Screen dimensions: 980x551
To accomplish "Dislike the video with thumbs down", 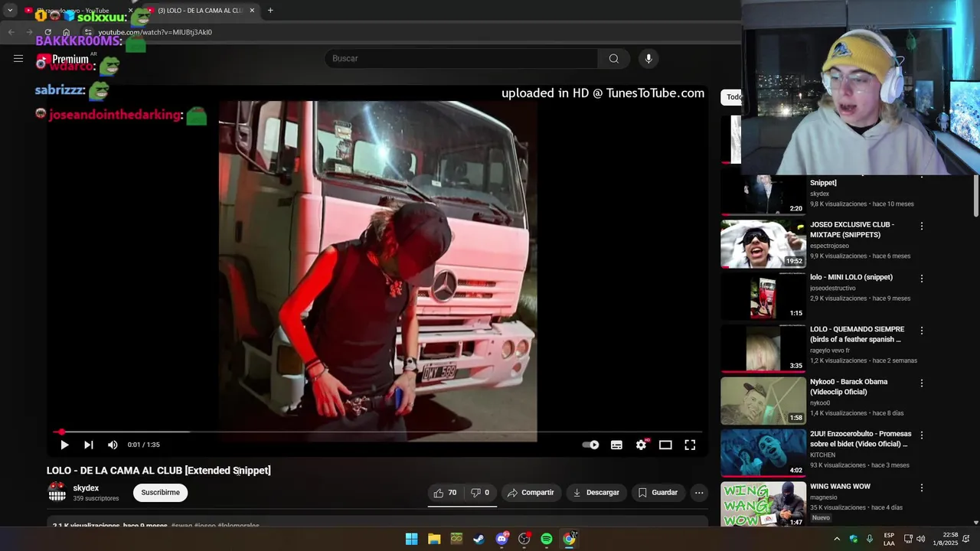I will [x=481, y=493].
